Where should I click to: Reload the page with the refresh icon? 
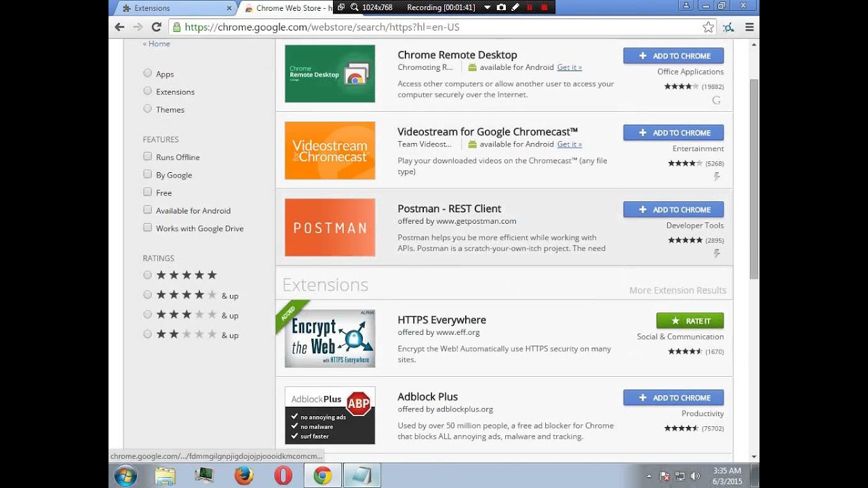[156, 27]
